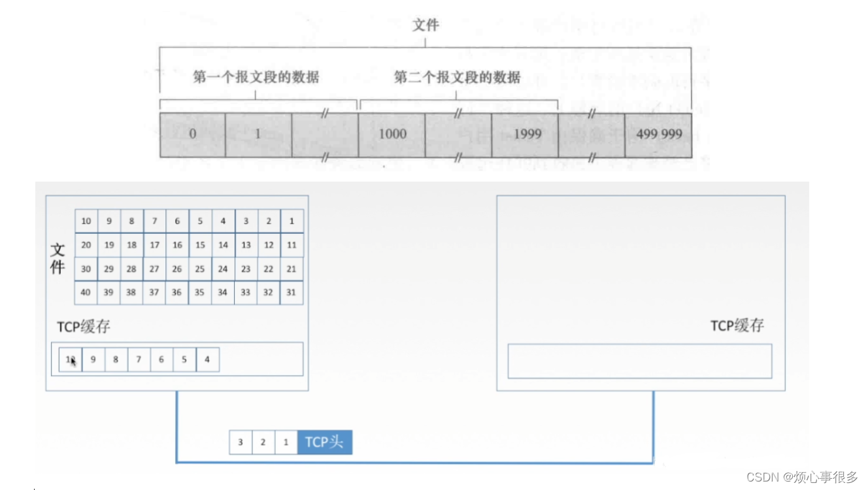The width and height of the screenshot is (868, 490).
Task: Select cell 7 in the sender TCP buffer
Action: tap(139, 359)
